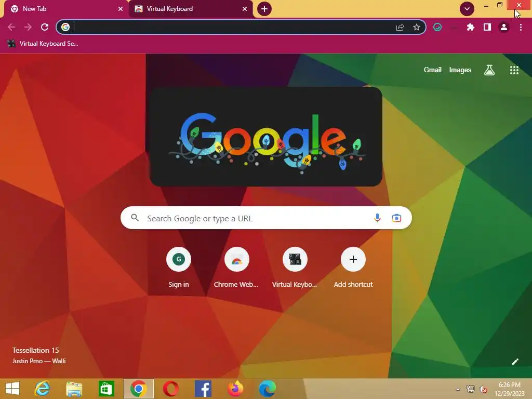Close the New Tab tab
This screenshot has width=532, height=399.
click(121, 9)
